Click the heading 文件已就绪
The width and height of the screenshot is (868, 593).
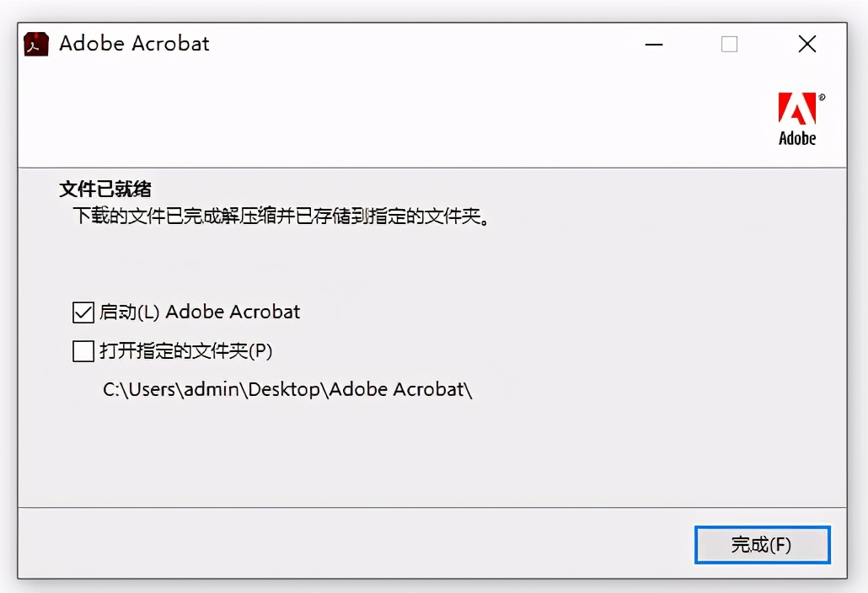107,189
